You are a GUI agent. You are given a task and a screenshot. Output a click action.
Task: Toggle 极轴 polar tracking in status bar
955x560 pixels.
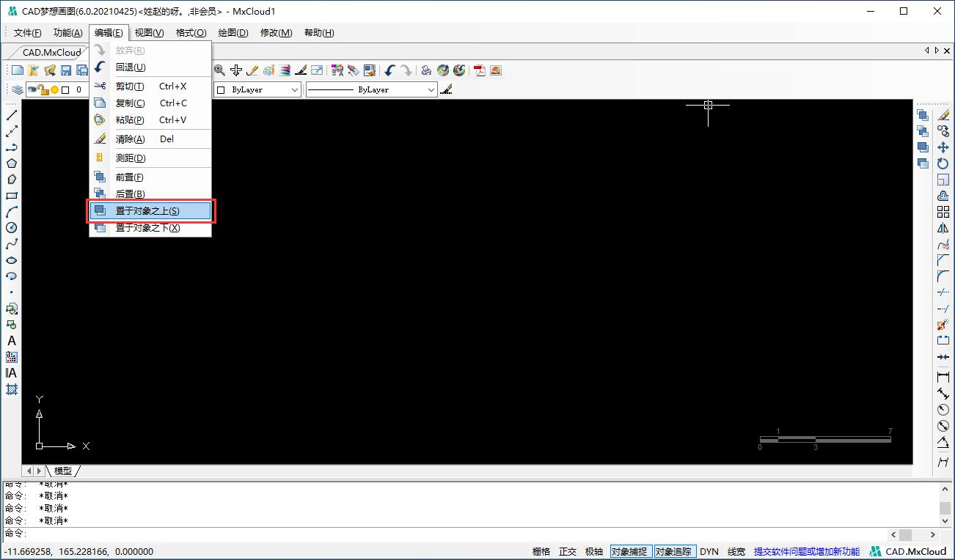[594, 552]
